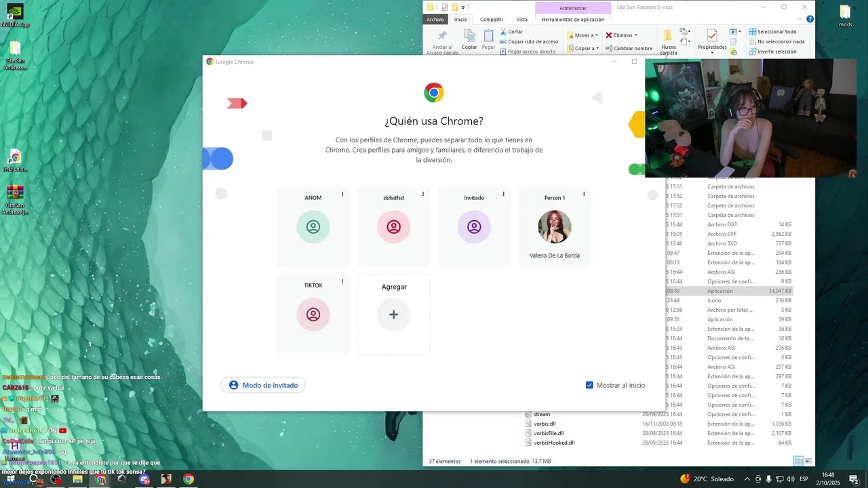The height and width of the screenshot is (488, 868).
Task: Click Invertir selección in ribbon
Action: click(772, 52)
